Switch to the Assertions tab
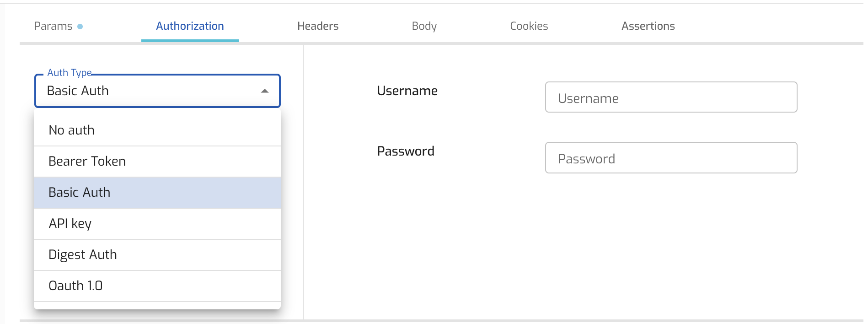Screen dimensions: 868x324 pos(648,26)
